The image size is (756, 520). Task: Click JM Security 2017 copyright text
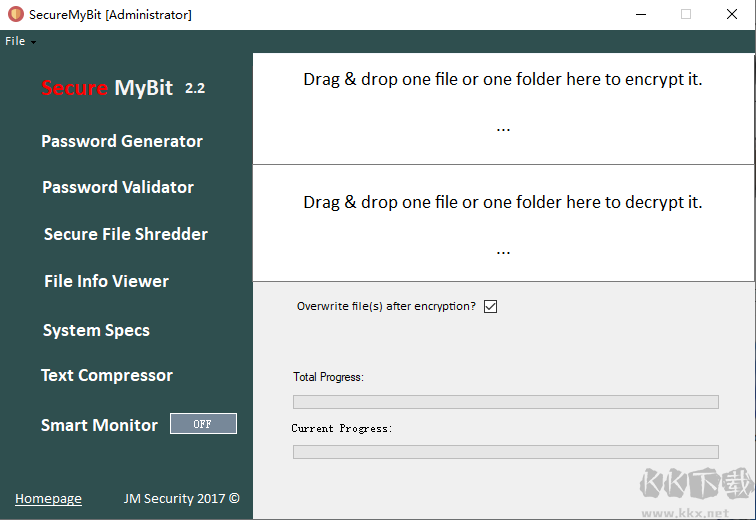coord(181,498)
